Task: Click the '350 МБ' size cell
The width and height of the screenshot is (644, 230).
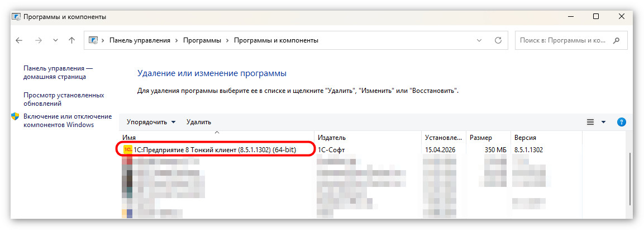Action: click(495, 150)
